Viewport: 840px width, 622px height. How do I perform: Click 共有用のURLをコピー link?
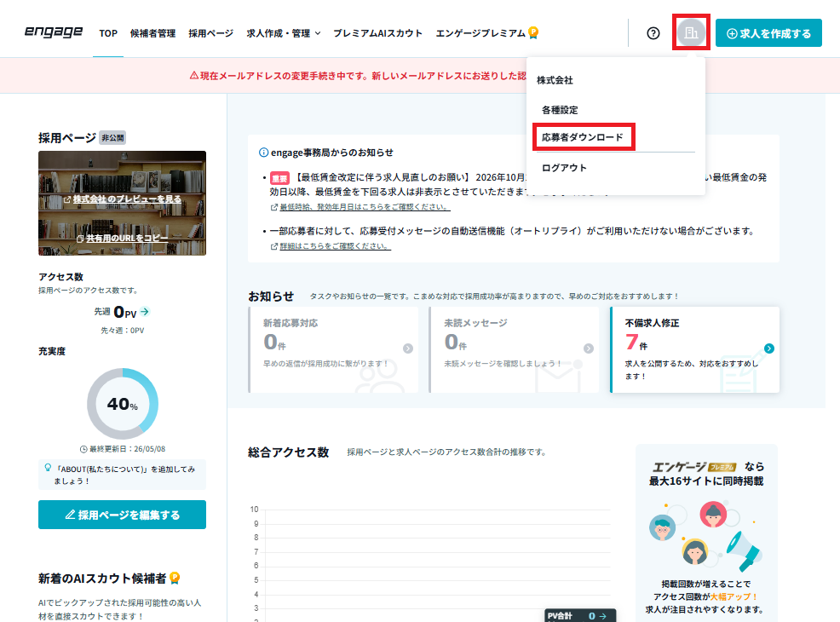pyautogui.click(x=122, y=239)
